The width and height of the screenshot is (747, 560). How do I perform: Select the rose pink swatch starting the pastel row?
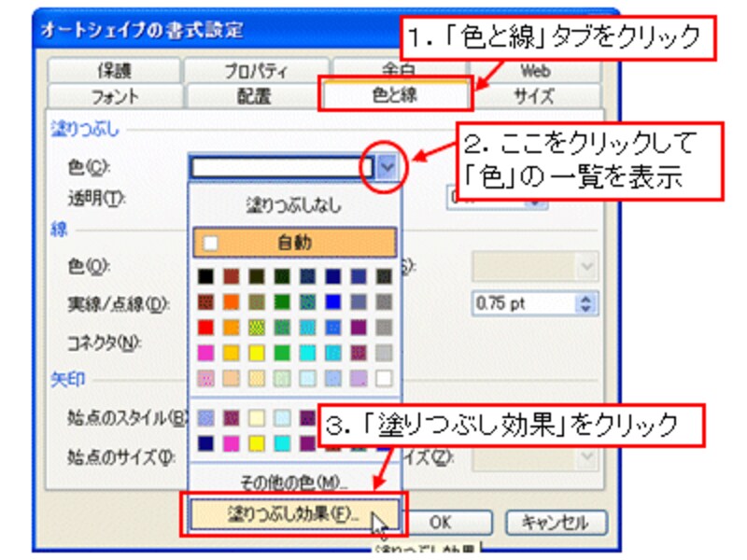pos(205,379)
